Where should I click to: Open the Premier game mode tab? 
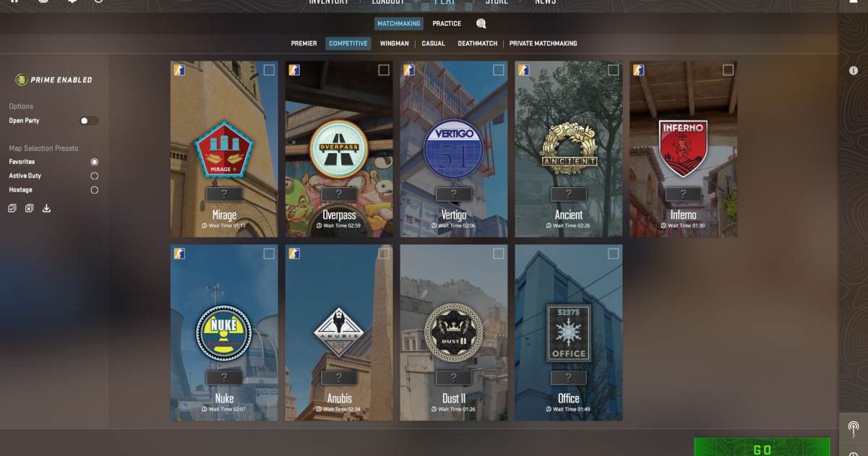(304, 43)
